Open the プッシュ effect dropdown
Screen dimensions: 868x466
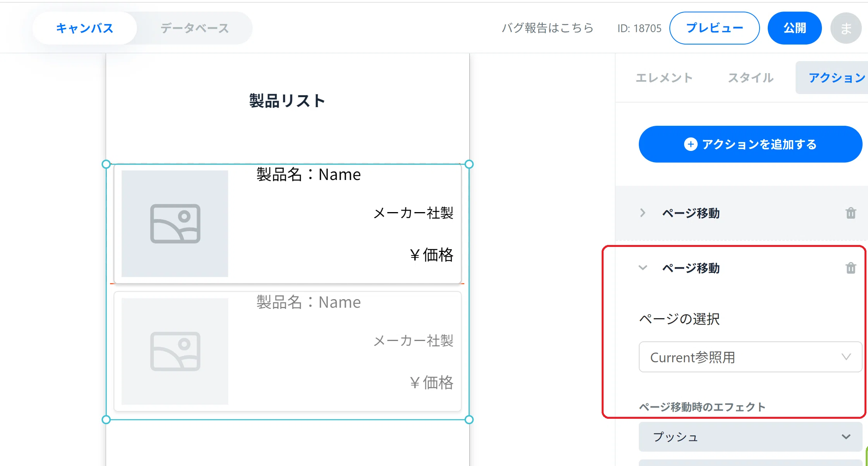[750, 437]
